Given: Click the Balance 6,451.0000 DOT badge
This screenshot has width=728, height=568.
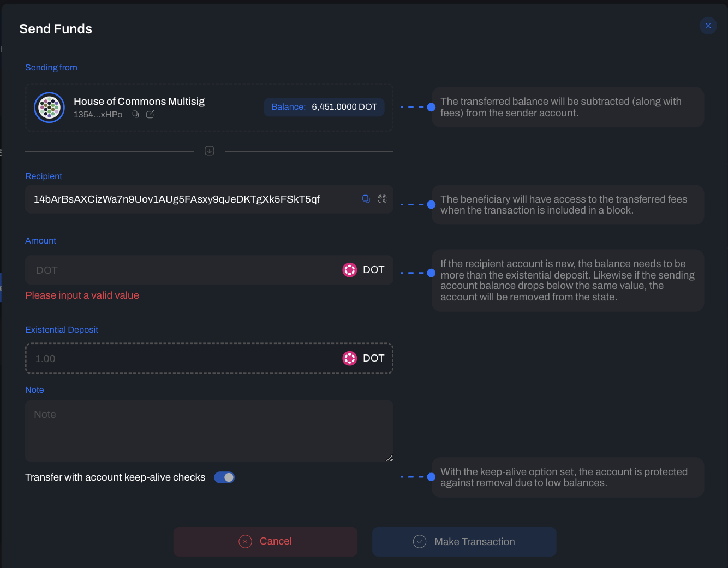Looking at the screenshot, I should (x=324, y=107).
